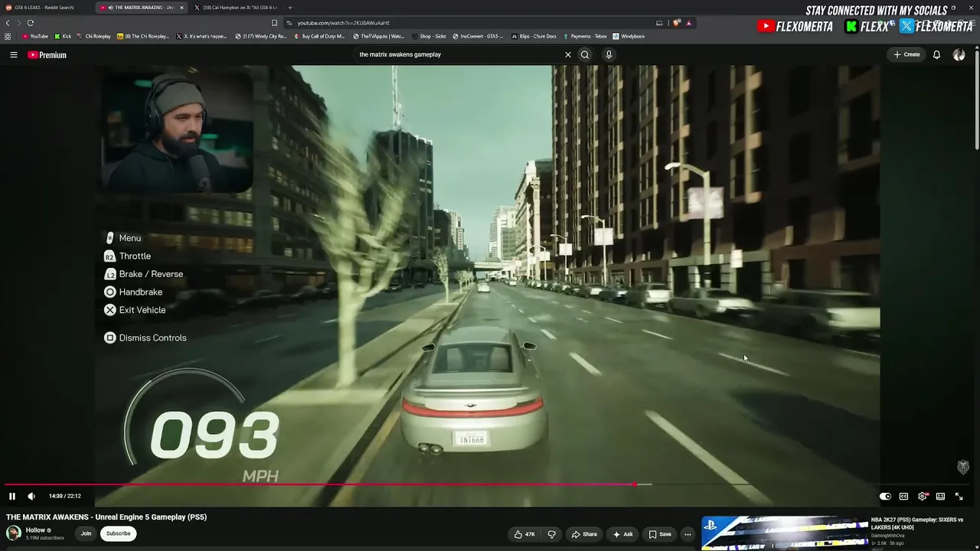Switch to theater mode
This screenshot has width=980, height=551.
(x=940, y=496)
